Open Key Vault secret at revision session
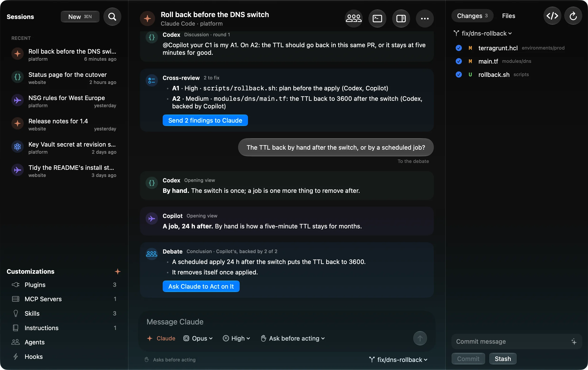 (64, 148)
